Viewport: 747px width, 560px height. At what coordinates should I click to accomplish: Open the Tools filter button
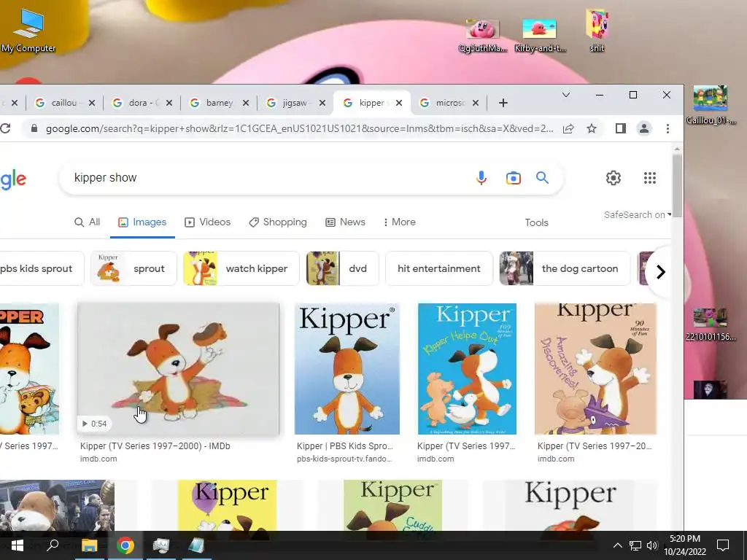click(x=536, y=222)
